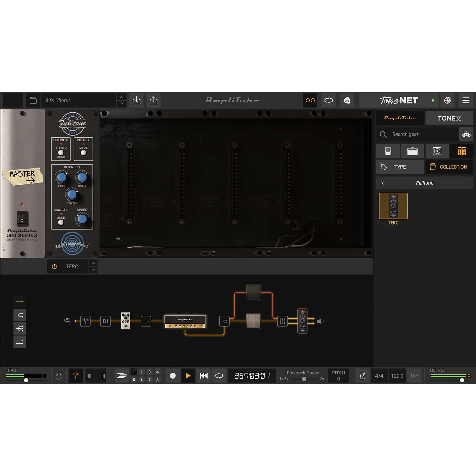476x476 pixels.
Task: Click the save preset download icon
Action: click(136, 100)
